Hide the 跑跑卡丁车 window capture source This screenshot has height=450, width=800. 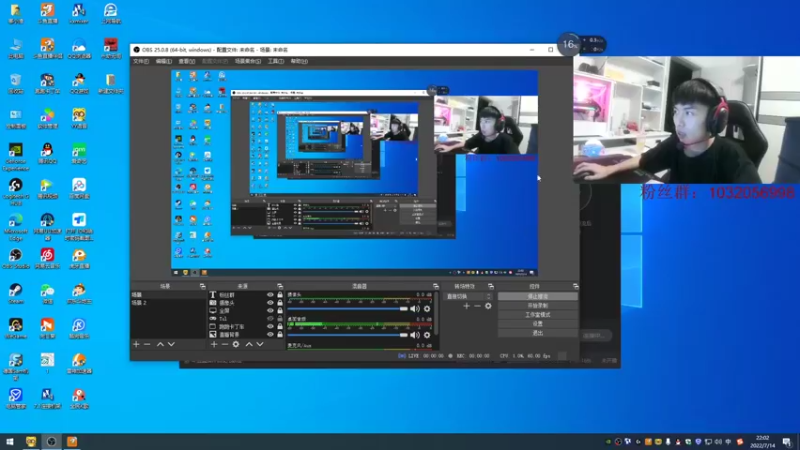click(x=270, y=327)
